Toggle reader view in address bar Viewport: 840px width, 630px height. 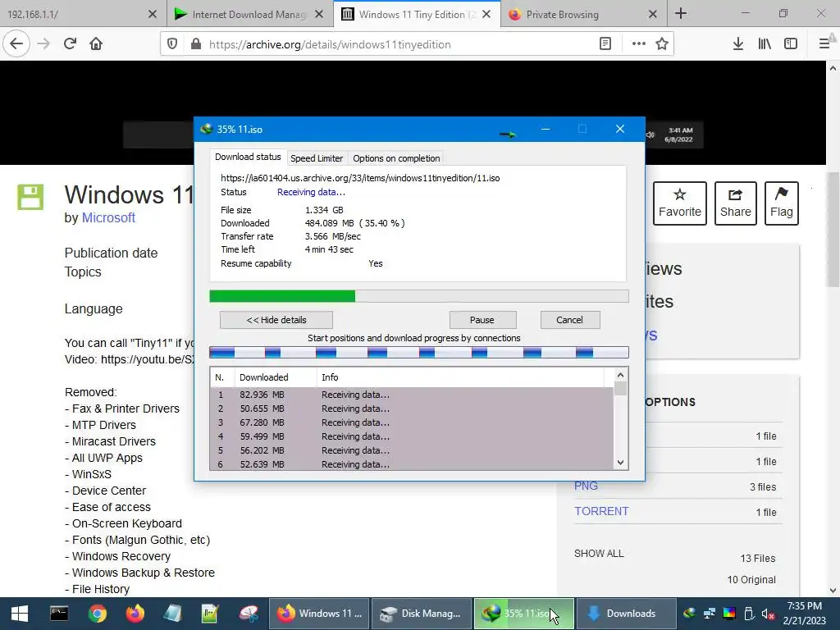click(x=605, y=44)
